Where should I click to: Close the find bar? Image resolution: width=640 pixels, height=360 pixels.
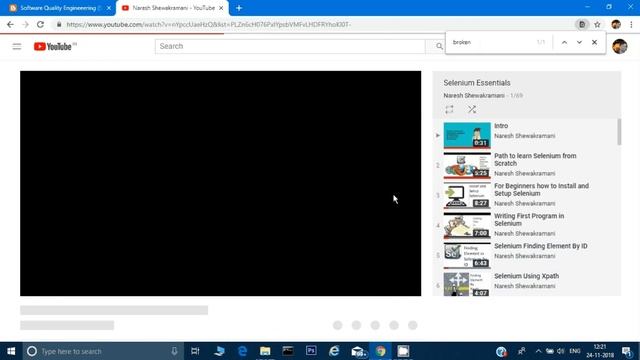click(594, 42)
